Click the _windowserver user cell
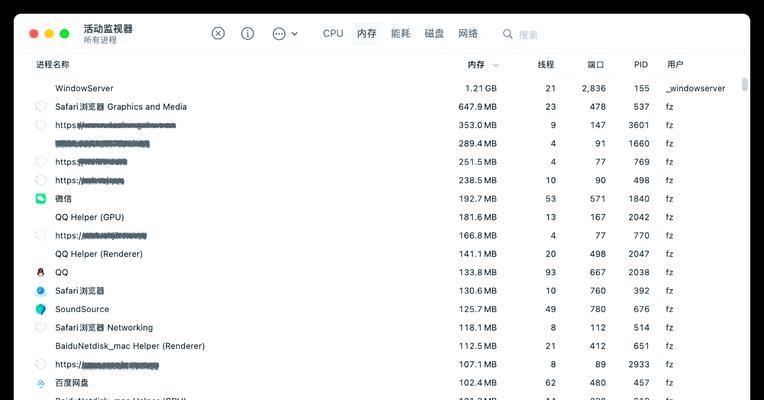 695,88
